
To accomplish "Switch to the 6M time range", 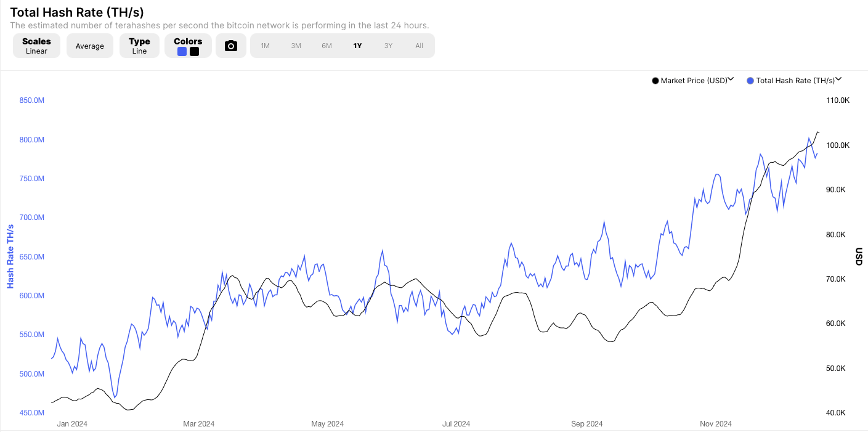I will [327, 46].
